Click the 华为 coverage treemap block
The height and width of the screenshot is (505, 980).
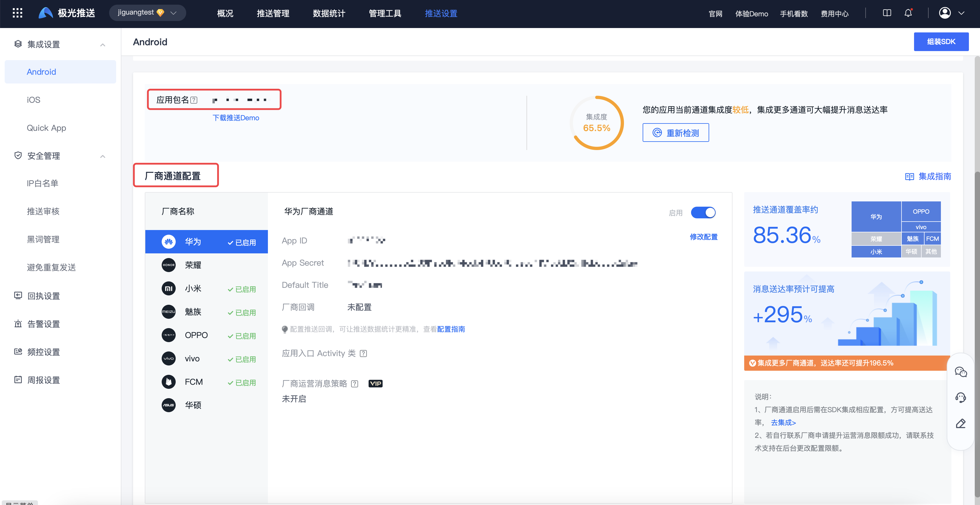[x=876, y=216]
